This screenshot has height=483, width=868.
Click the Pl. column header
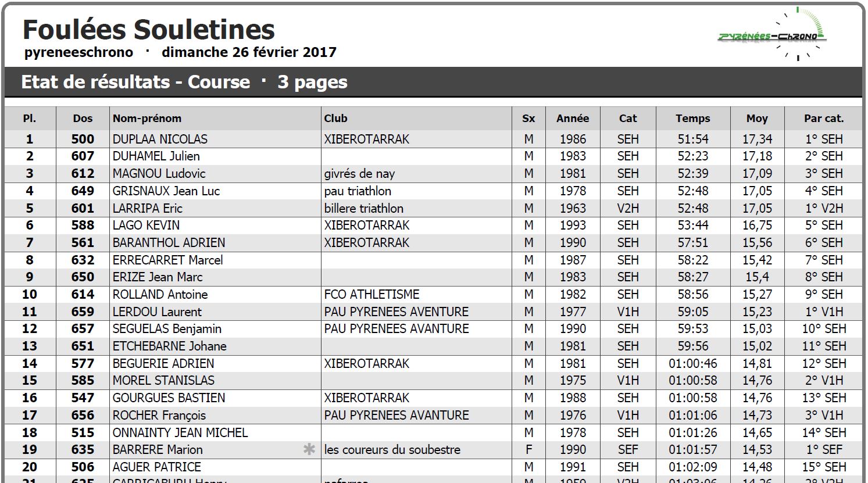(x=30, y=119)
